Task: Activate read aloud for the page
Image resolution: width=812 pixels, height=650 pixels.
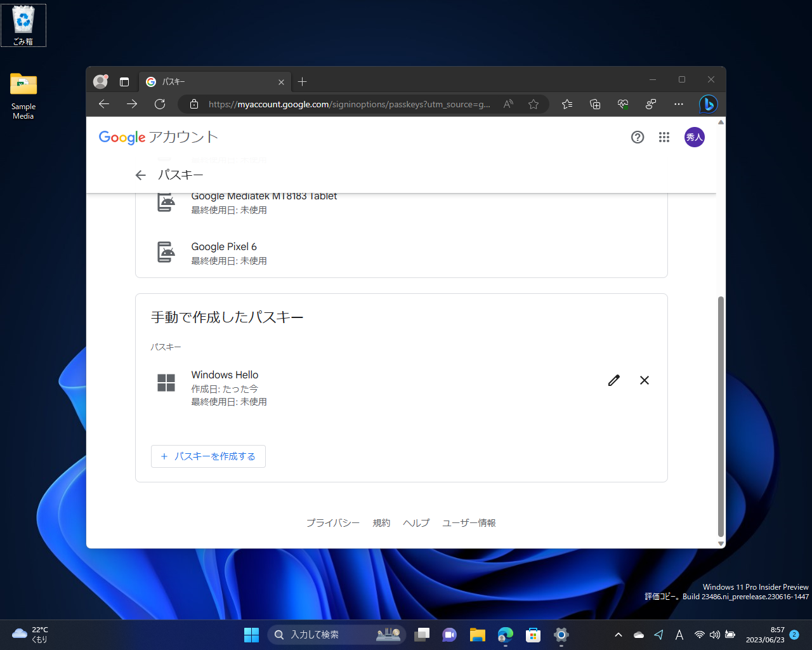Action: (x=507, y=104)
